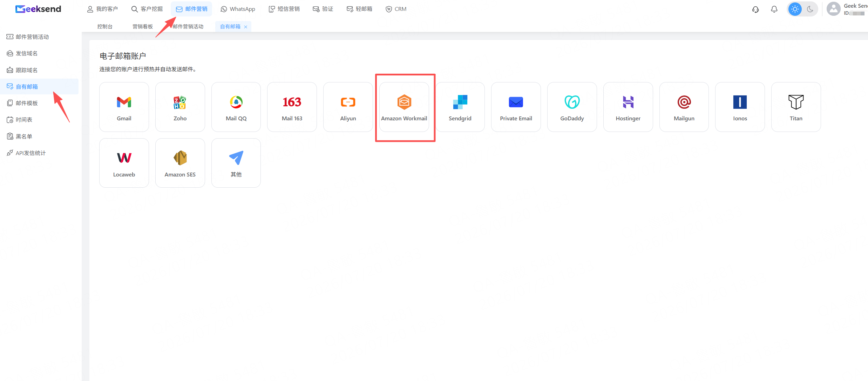Open 短信营销 in top navigation
The width and height of the screenshot is (868, 381).
(284, 9)
